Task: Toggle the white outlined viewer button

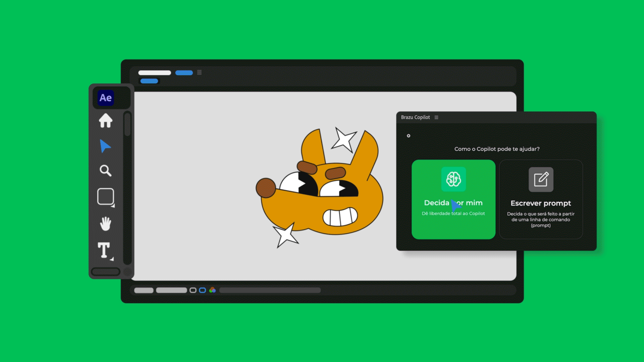Action: click(x=193, y=290)
